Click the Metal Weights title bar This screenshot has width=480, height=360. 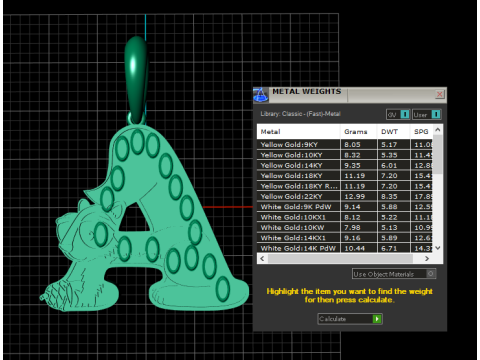[x=350, y=95]
